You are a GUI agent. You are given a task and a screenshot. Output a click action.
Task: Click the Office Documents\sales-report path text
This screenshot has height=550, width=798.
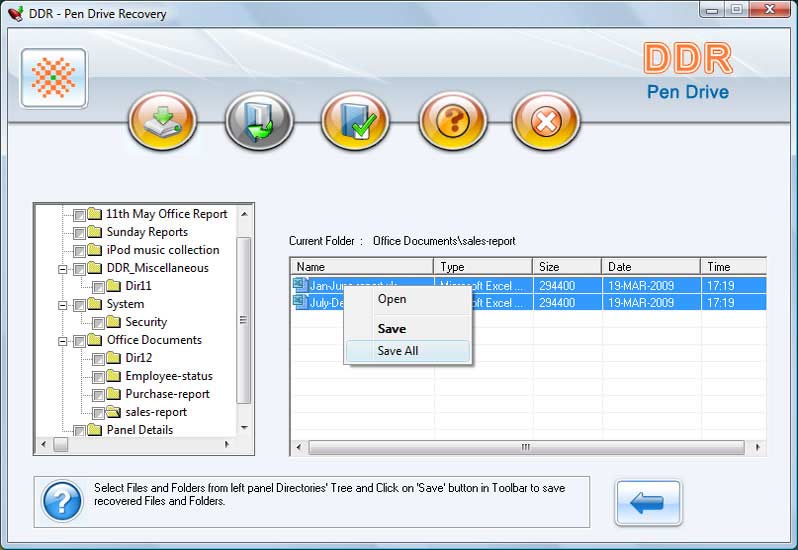[x=444, y=241]
